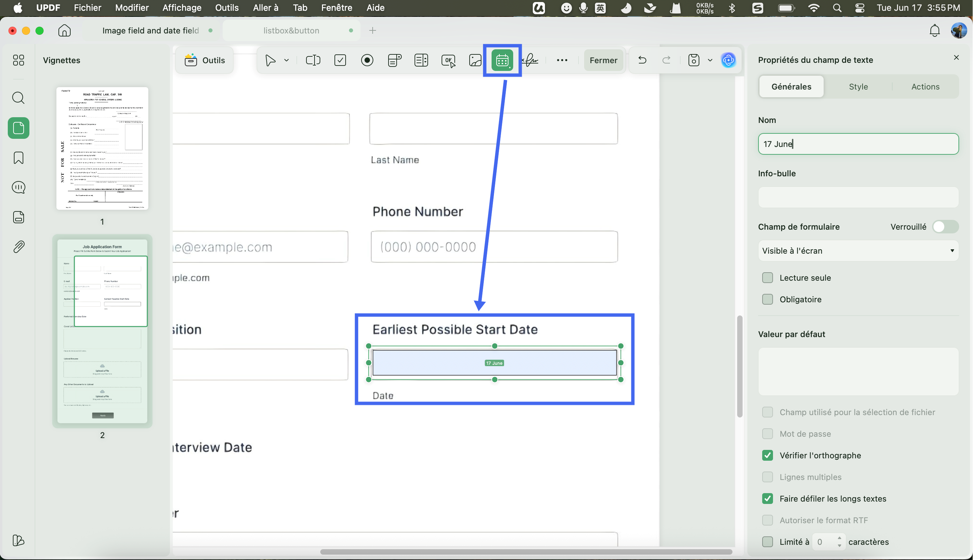Open the Outils tools dropdown
Image resolution: width=973 pixels, height=560 pixels.
tap(204, 60)
